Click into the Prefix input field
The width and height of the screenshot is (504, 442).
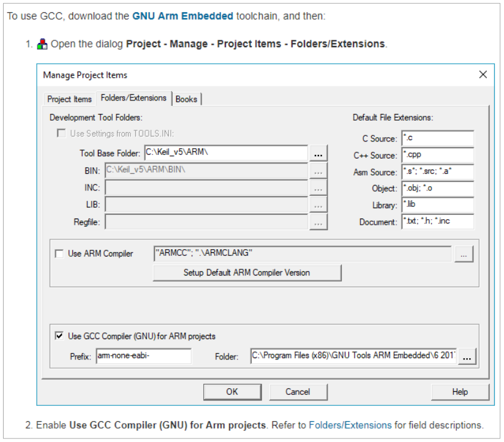pos(143,356)
